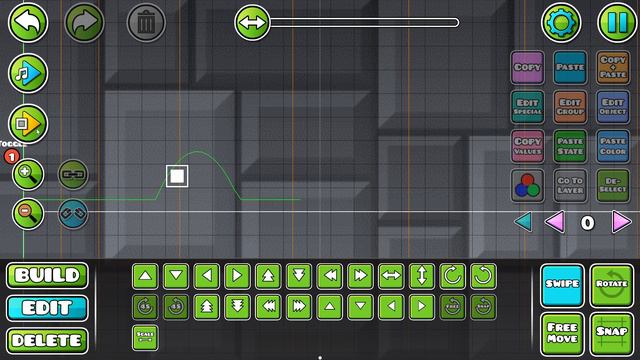Deselect the current selection
Image resolution: width=640 pixels, height=360 pixels.
coord(613,186)
